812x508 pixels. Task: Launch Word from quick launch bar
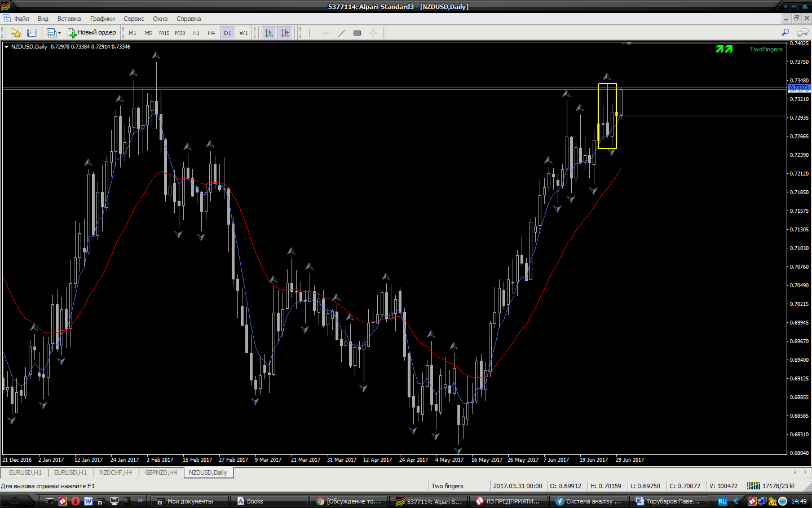pos(89,501)
